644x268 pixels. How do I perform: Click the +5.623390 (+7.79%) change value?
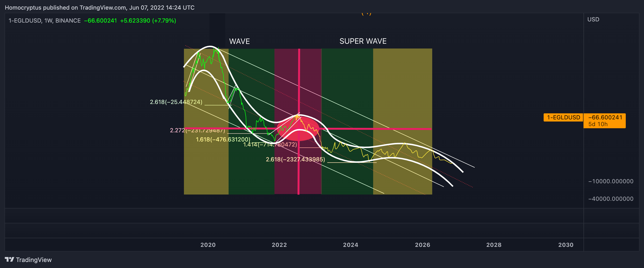click(x=148, y=20)
